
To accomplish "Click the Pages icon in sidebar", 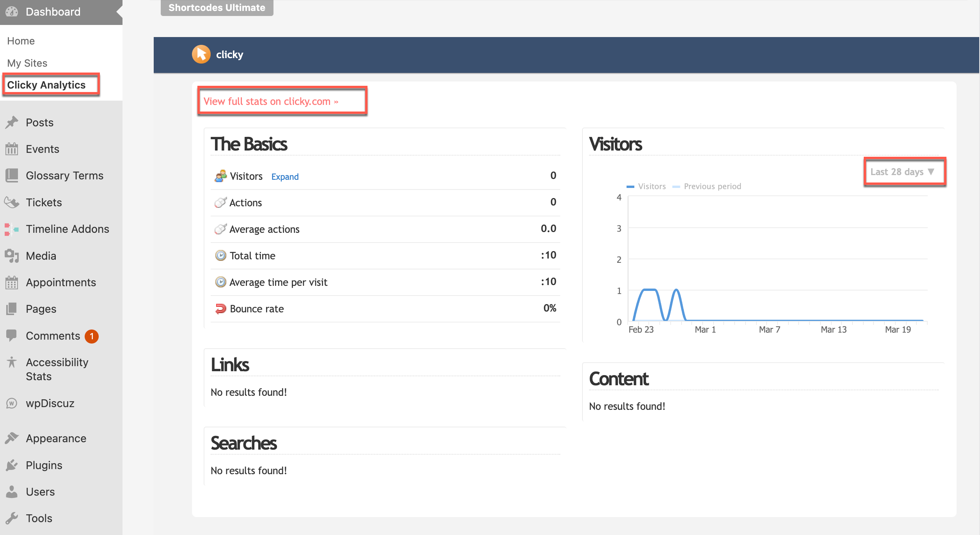I will click(12, 309).
